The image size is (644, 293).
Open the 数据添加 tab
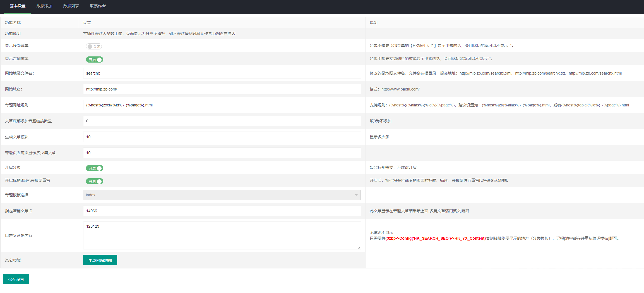pyautogui.click(x=44, y=6)
